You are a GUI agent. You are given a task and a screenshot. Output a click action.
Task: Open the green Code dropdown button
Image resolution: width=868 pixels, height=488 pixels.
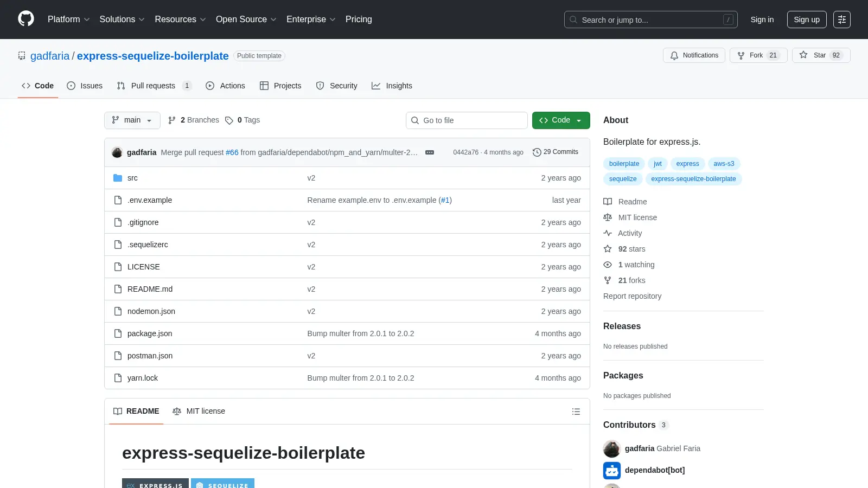[x=561, y=120]
